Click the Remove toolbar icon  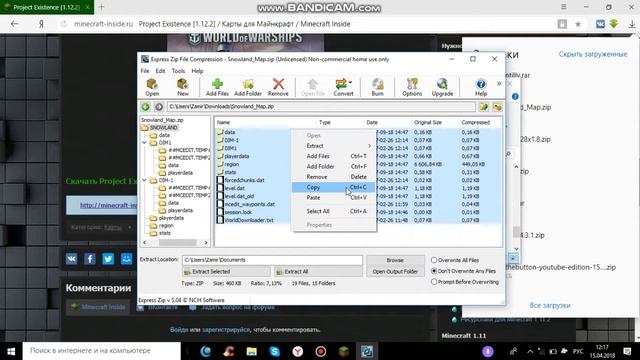278,87
